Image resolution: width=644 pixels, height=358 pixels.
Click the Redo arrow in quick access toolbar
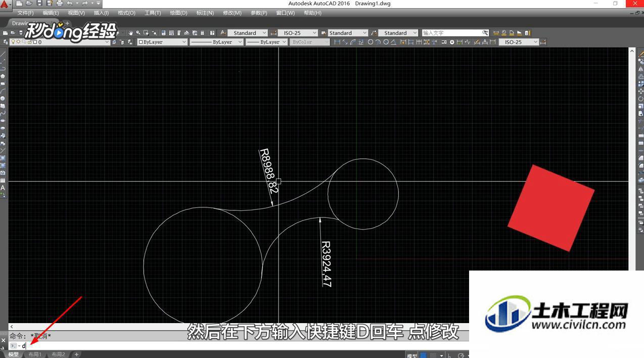85,4
